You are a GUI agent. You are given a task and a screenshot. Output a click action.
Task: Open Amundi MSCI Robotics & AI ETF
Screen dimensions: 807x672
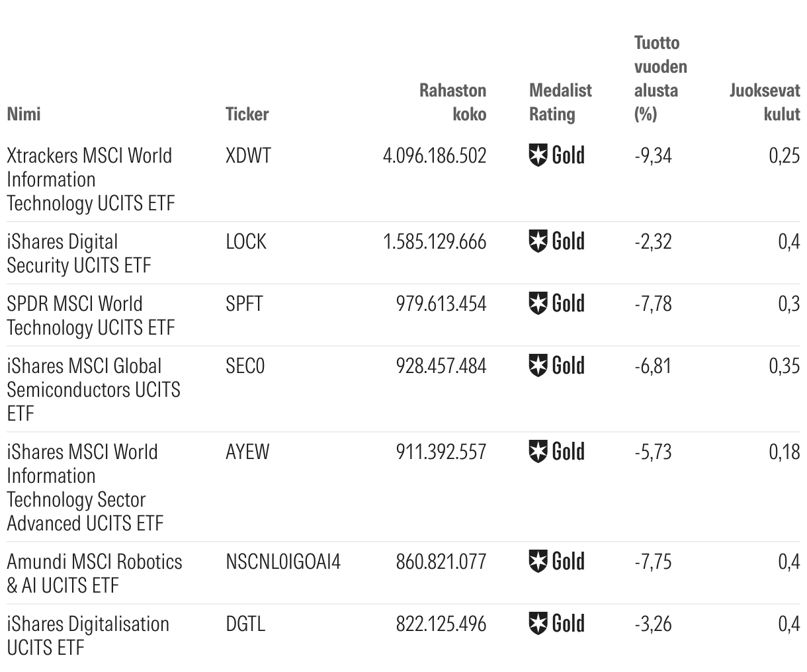94,573
